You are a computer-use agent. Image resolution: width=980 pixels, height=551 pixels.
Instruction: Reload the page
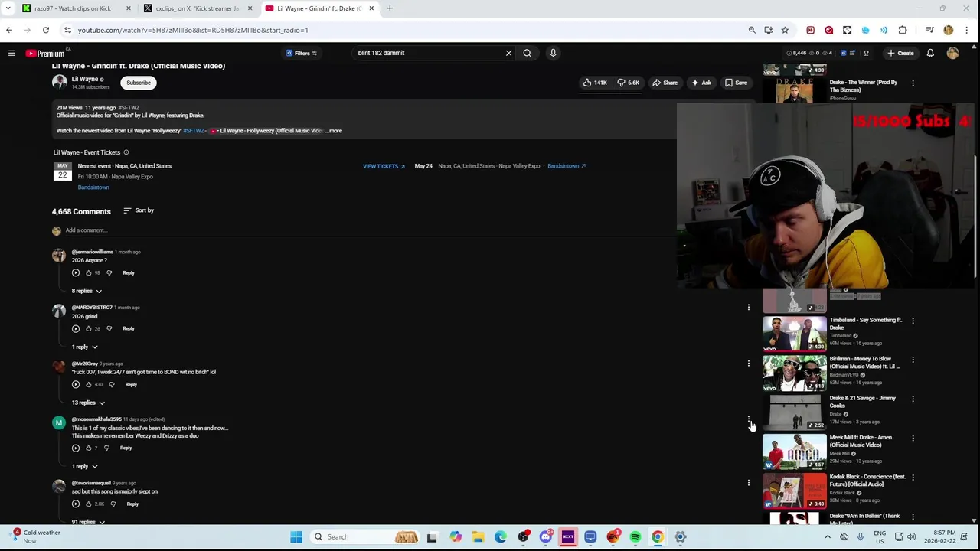pyautogui.click(x=46, y=30)
